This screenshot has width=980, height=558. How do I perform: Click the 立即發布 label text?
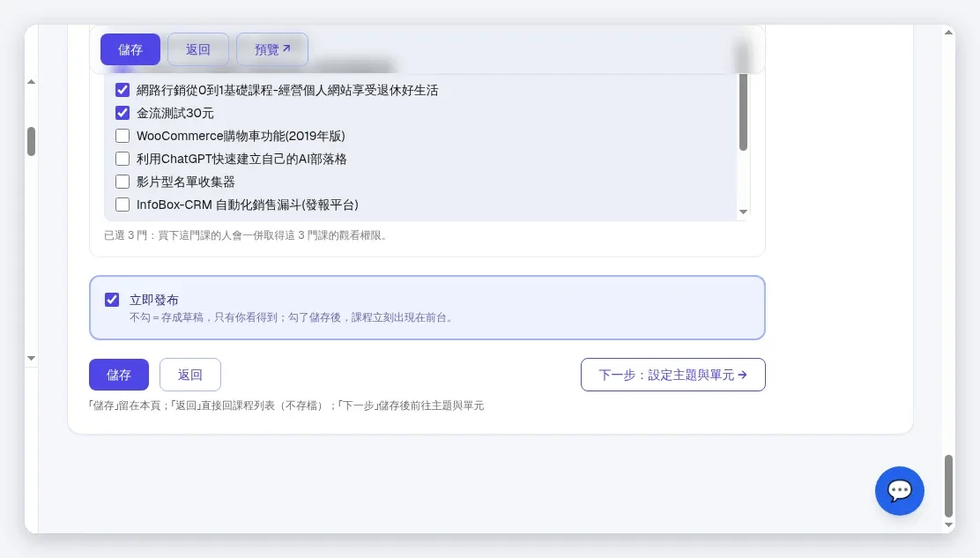pyautogui.click(x=153, y=300)
